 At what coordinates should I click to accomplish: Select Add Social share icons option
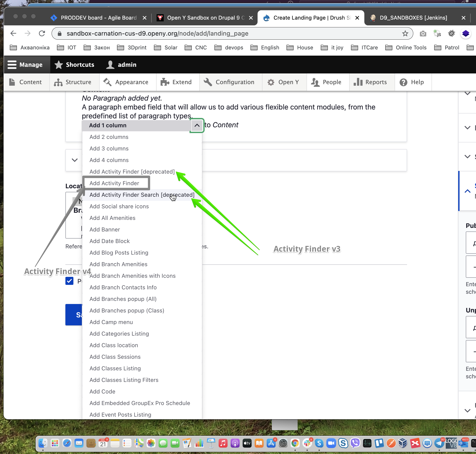(142, 207)
